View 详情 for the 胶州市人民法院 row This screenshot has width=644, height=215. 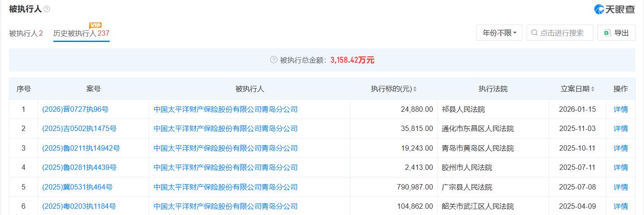click(x=620, y=168)
